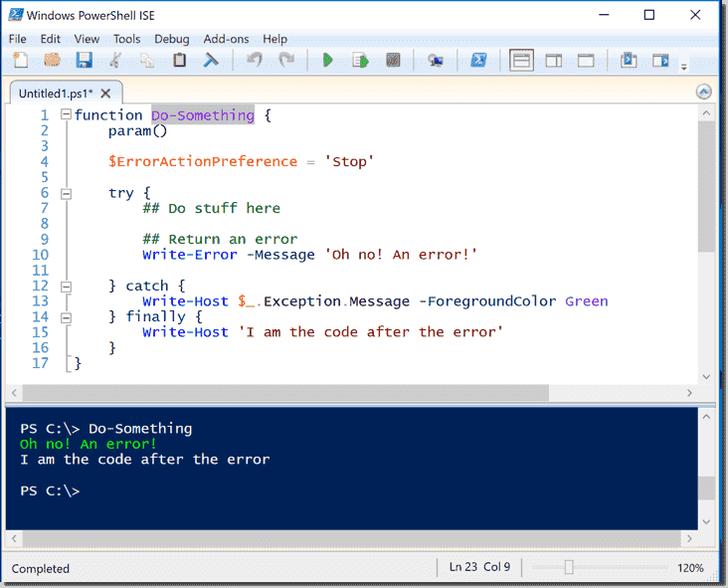Click the last PS C:\> console prompt
The height and width of the screenshot is (588, 728).
coord(50,490)
